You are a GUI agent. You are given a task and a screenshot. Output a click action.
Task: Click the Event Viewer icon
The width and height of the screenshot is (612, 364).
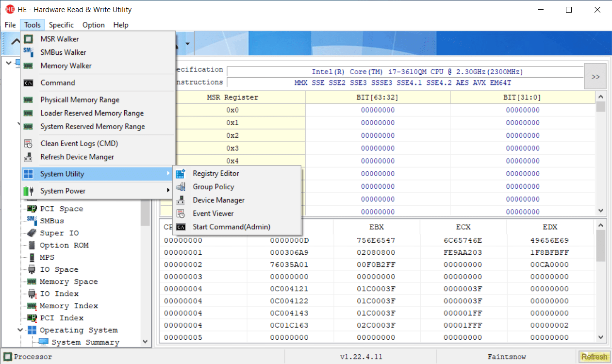point(181,214)
